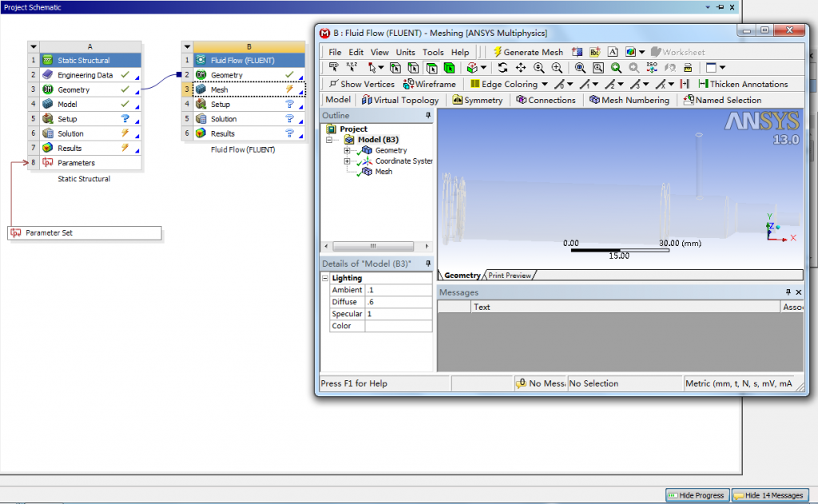Pin the Messages panel
This screenshot has width=818, height=504.
tap(788, 292)
